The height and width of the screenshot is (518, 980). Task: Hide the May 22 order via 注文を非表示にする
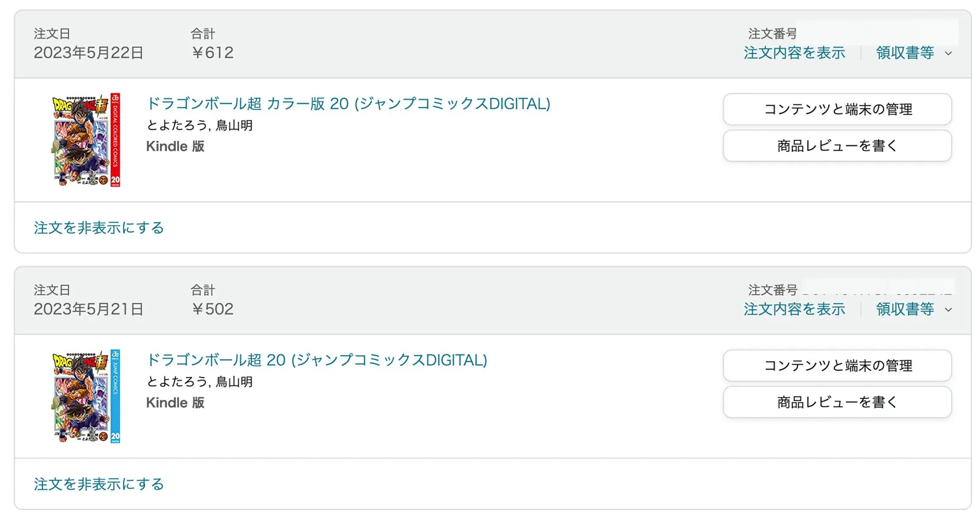[x=99, y=228]
